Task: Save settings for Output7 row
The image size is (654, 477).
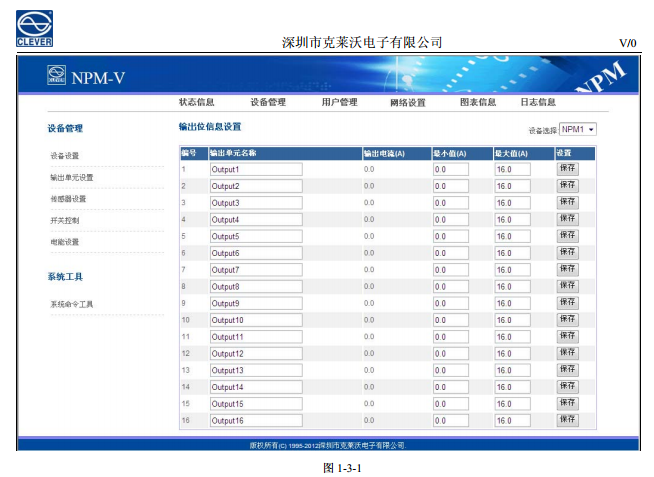Action: point(568,269)
